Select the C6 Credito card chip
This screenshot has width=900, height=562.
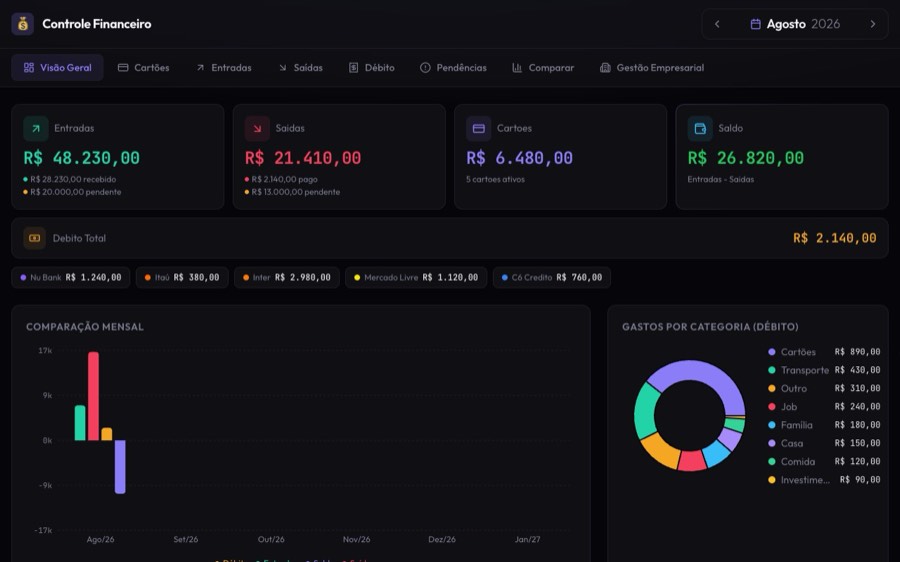552,277
